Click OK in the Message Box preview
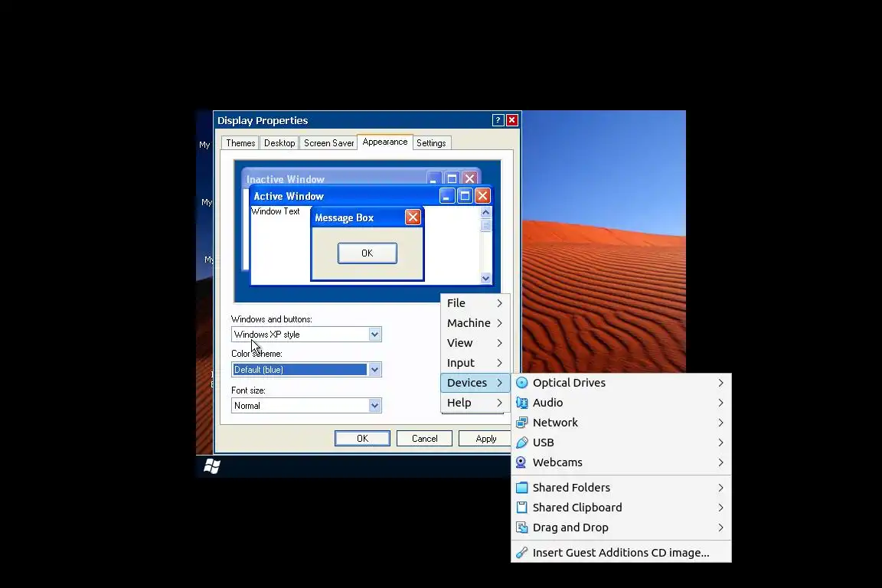 pyautogui.click(x=367, y=253)
